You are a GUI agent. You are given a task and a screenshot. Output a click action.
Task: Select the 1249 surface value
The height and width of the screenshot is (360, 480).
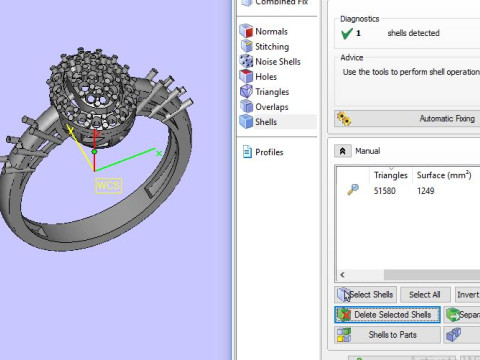click(x=426, y=191)
